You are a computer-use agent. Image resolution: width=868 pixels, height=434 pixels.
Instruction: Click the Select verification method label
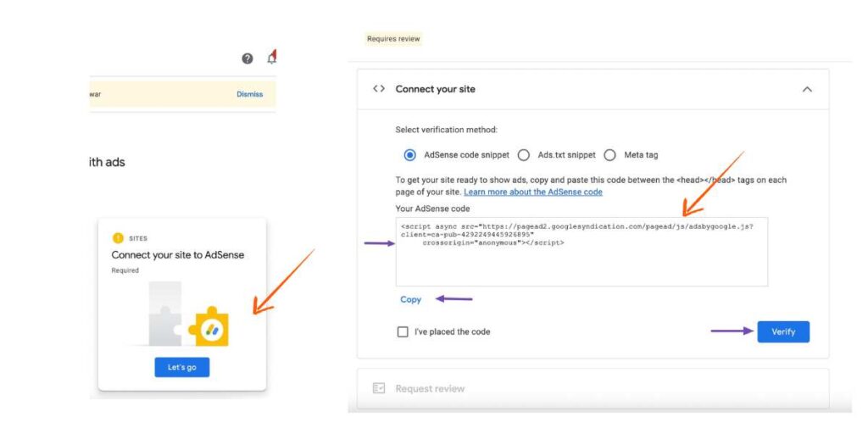(x=446, y=130)
